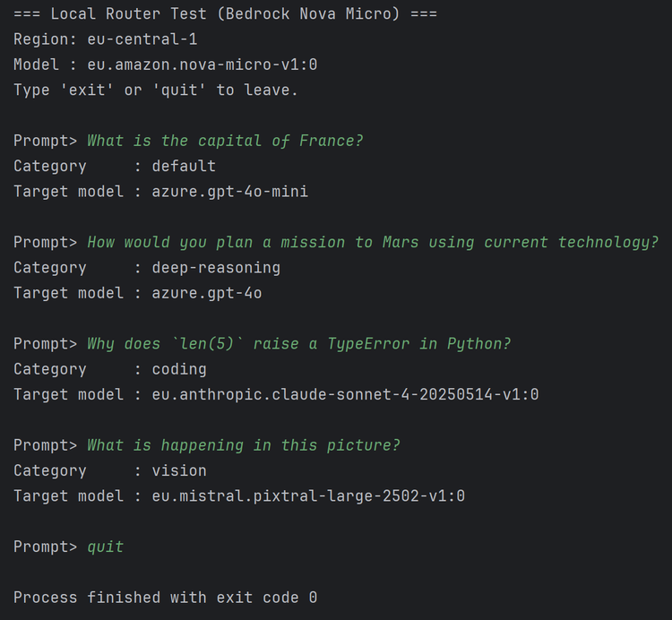Click the len(5) TypeError prompt text
This screenshot has height=620, width=672.
[x=299, y=344]
